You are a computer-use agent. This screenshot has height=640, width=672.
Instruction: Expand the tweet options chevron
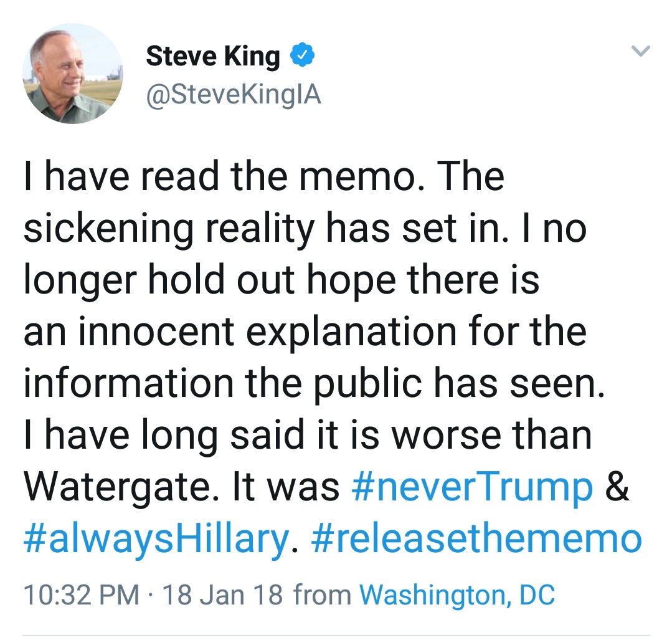click(641, 51)
